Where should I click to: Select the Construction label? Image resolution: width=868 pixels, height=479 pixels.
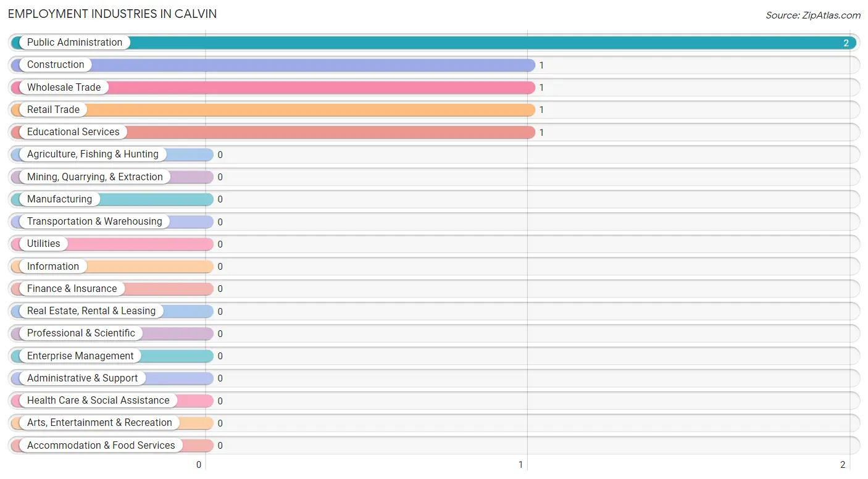point(56,65)
